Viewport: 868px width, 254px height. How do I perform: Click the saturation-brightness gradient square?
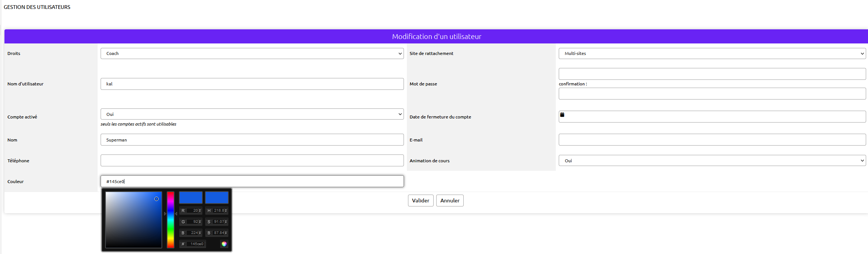(134, 220)
